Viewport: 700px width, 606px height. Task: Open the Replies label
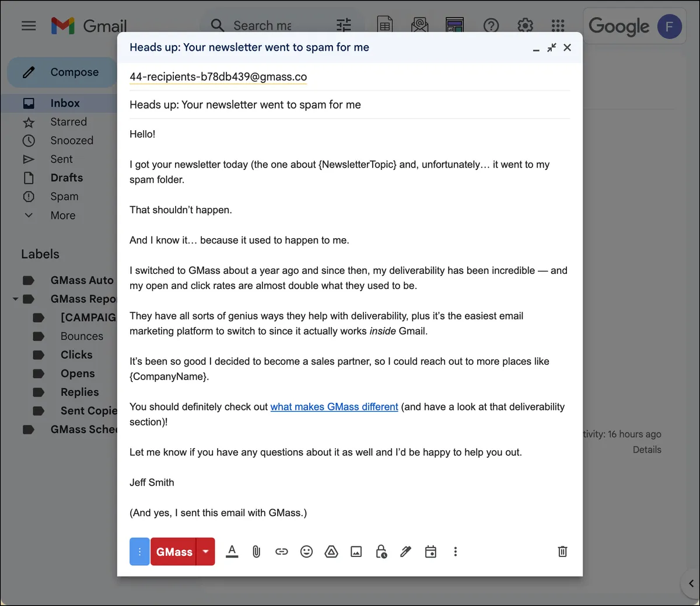(80, 392)
